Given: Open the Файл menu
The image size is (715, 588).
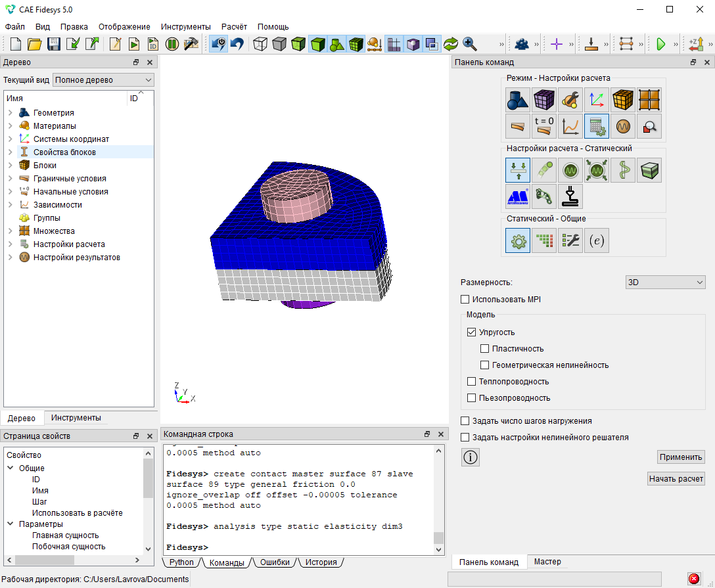Looking at the screenshot, I should (x=15, y=26).
